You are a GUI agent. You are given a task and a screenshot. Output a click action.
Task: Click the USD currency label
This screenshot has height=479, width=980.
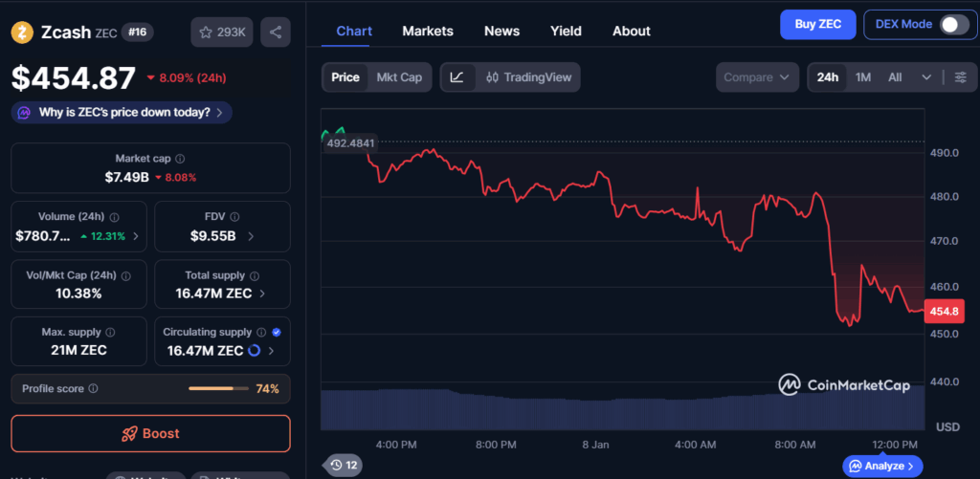coord(947,427)
